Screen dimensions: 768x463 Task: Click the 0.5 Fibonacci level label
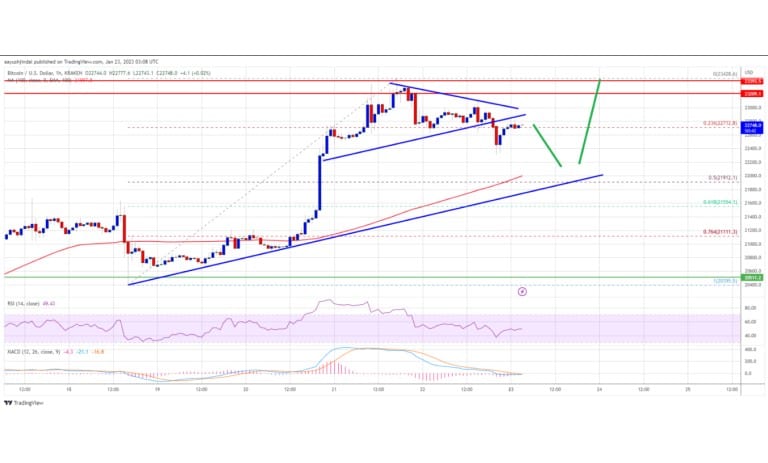click(722, 178)
